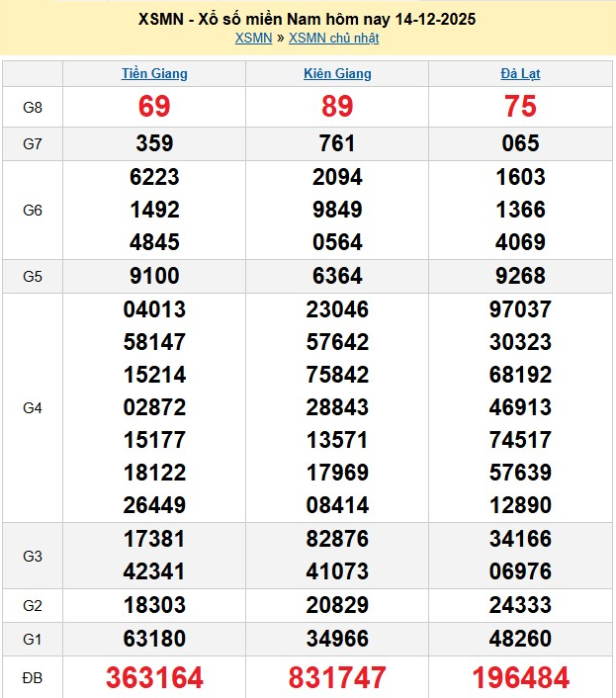Select G5 number 9268 under Đà Lạt

tap(520, 276)
